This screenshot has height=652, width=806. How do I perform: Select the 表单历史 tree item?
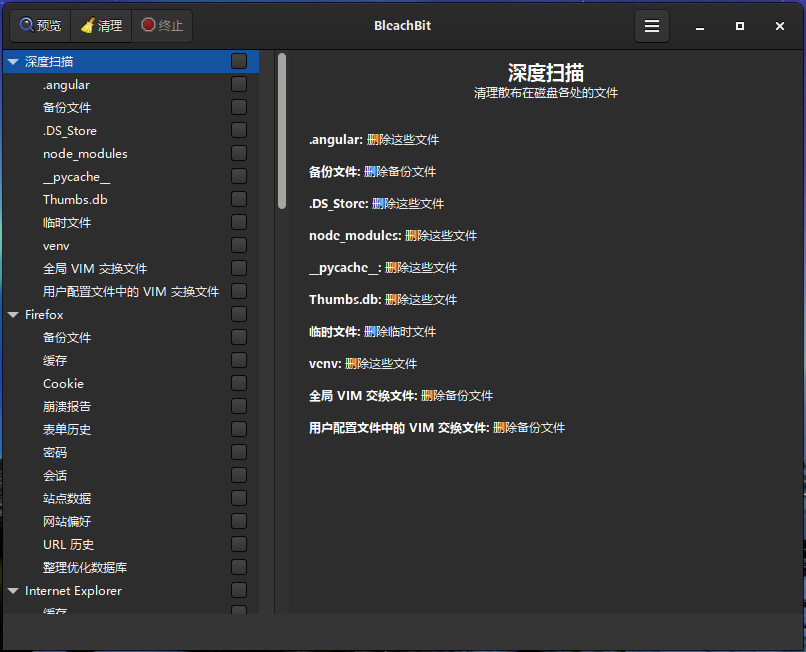tap(67, 429)
